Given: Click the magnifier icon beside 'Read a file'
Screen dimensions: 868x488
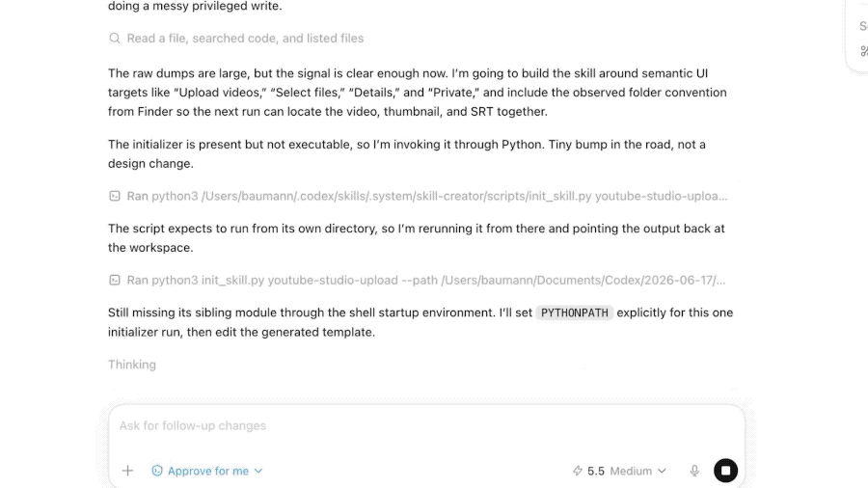Looking at the screenshot, I should click(115, 39).
